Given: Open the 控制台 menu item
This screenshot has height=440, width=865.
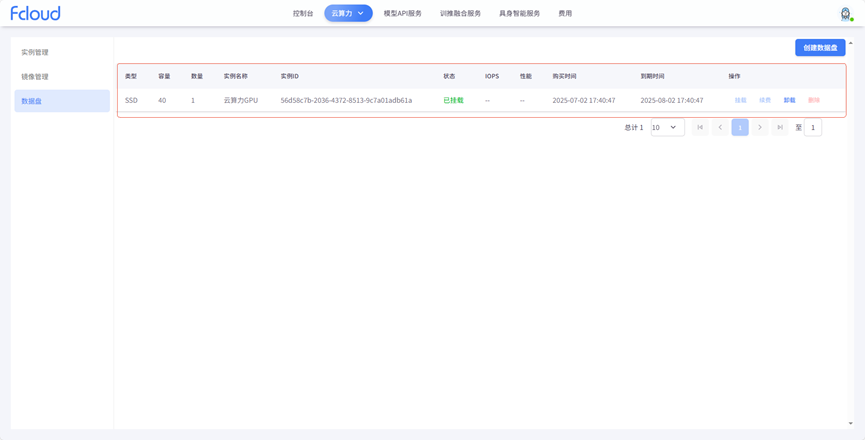Looking at the screenshot, I should pyautogui.click(x=303, y=14).
